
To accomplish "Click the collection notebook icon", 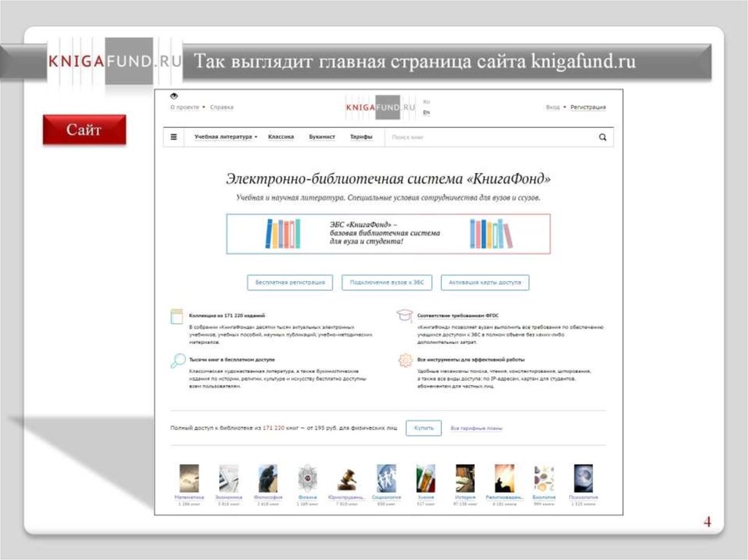I will pyautogui.click(x=177, y=317).
